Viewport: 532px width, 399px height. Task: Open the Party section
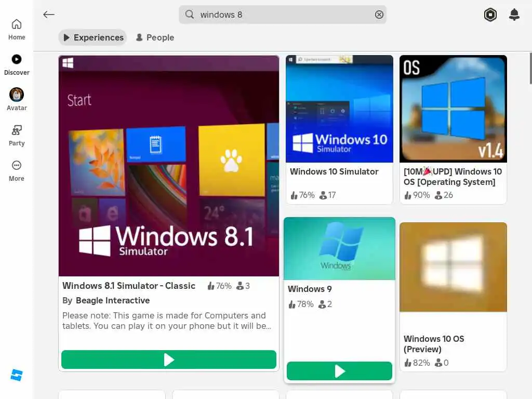click(x=16, y=136)
